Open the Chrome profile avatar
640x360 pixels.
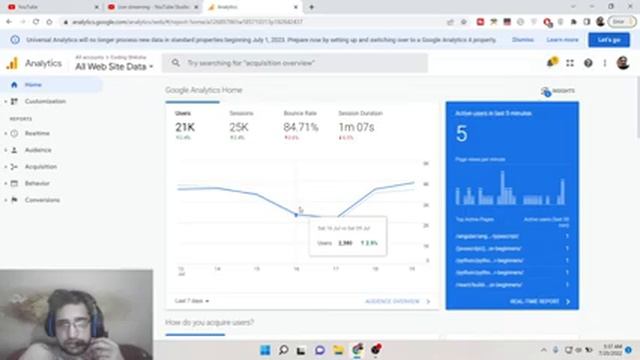click(x=600, y=22)
